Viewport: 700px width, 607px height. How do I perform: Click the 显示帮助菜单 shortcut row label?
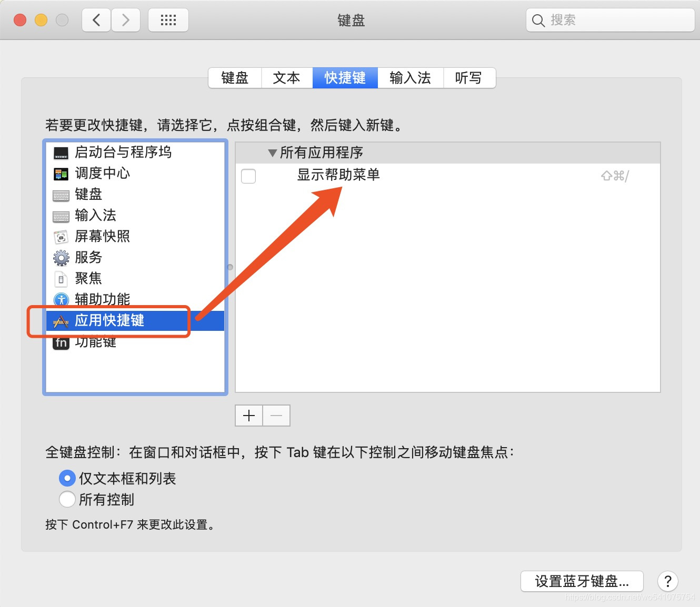click(338, 175)
